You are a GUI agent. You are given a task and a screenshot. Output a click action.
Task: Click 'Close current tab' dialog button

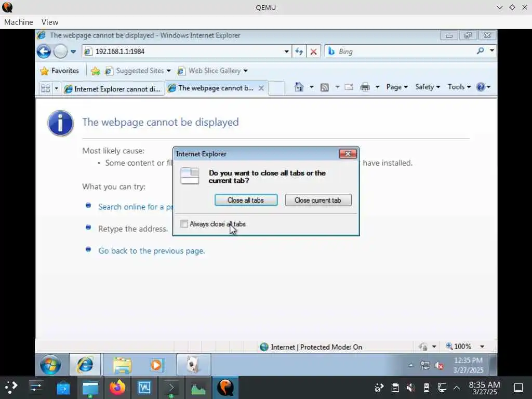click(318, 200)
